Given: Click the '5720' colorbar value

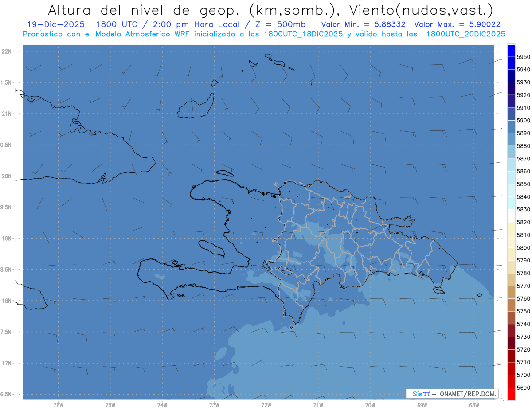Looking at the screenshot, I should pyautogui.click(x=524, y=349).
